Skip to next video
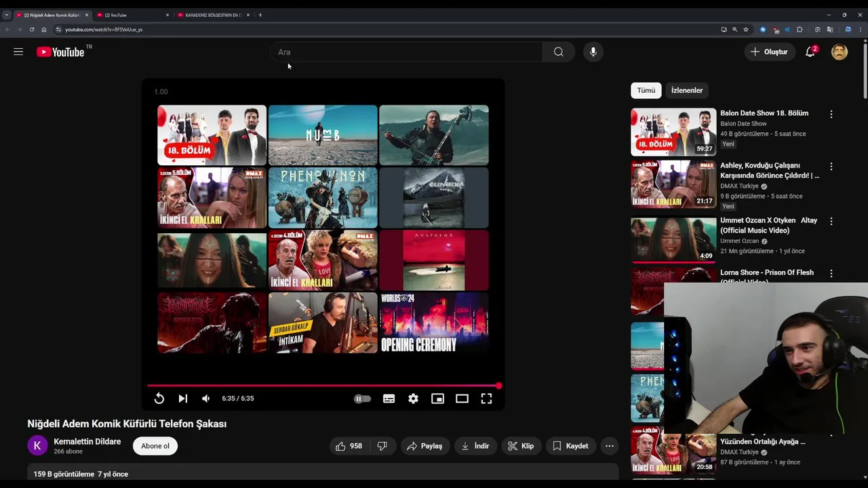868x488 pixels. [x=182, y=399]
